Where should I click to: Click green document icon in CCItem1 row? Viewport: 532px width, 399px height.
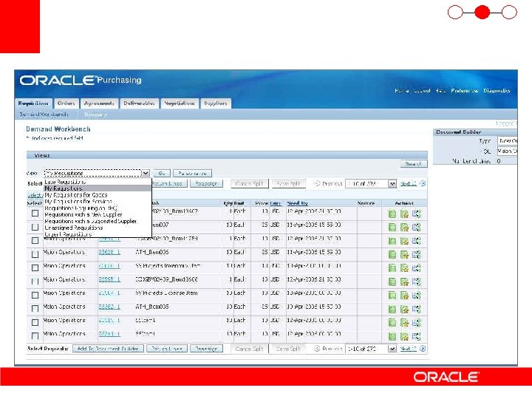[392, 323]
